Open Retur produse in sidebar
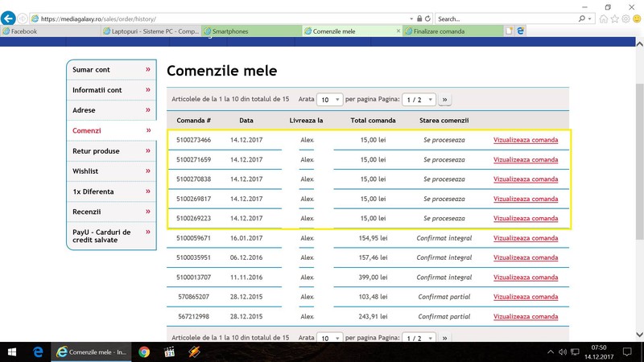Screen dimensions: 644x362 click(x=111, y=151)
